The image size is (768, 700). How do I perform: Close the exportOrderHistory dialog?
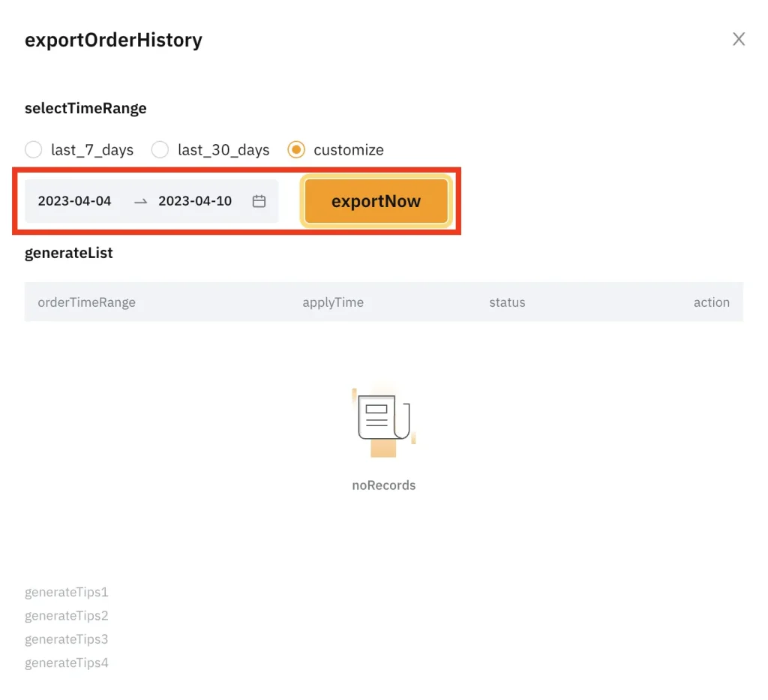(739, 40)
